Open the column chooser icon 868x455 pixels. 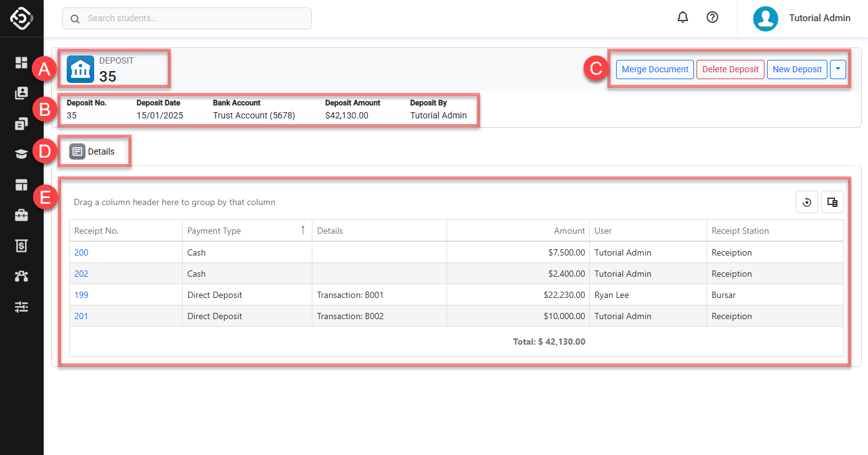832,202
